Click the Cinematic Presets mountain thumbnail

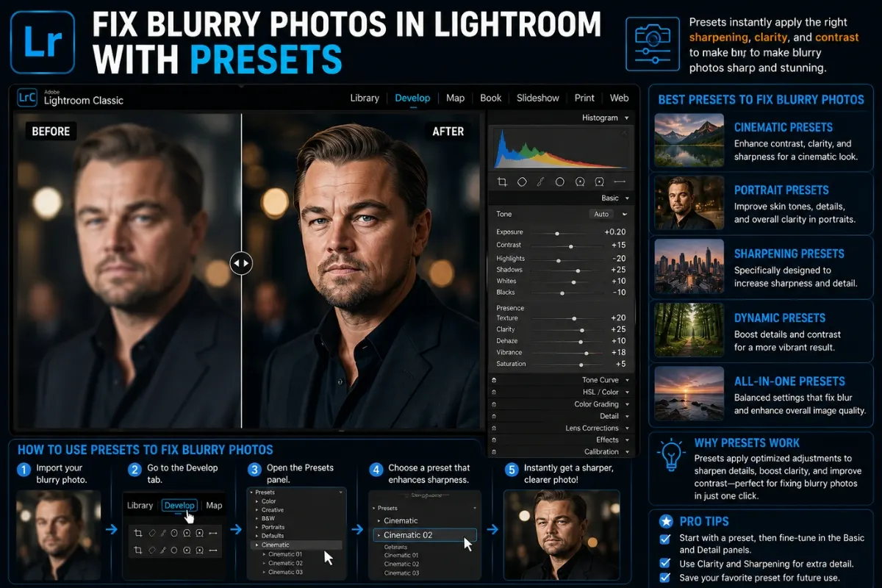tap(689, 141)
